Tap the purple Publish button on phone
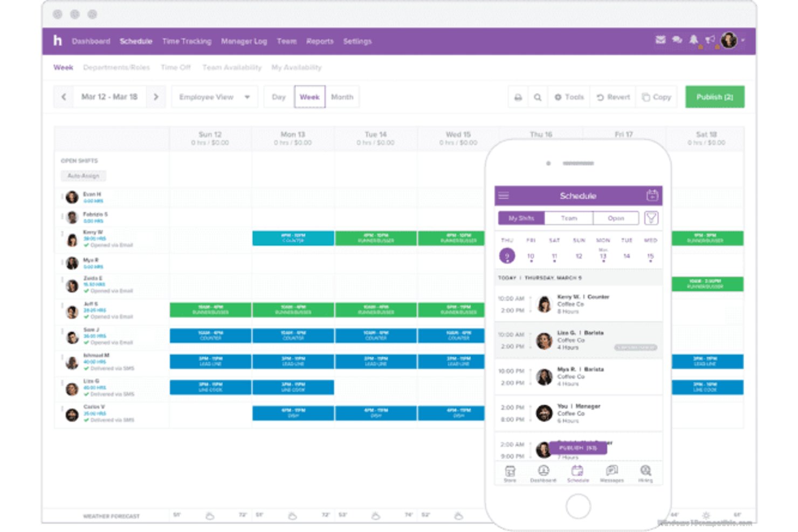798x532 pixels. 577,448
